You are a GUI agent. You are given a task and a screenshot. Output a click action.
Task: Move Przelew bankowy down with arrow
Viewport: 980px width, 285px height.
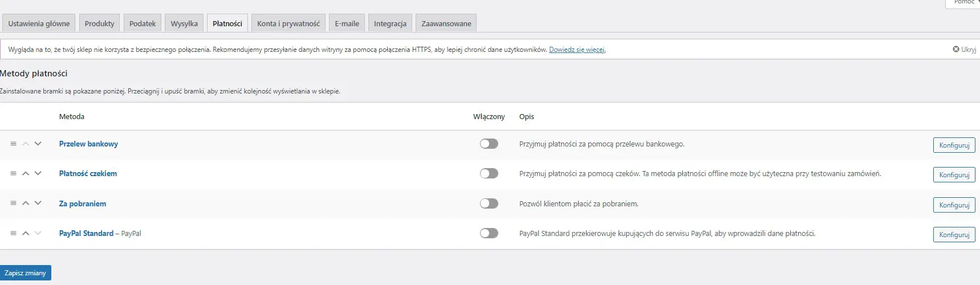[38, 144]
